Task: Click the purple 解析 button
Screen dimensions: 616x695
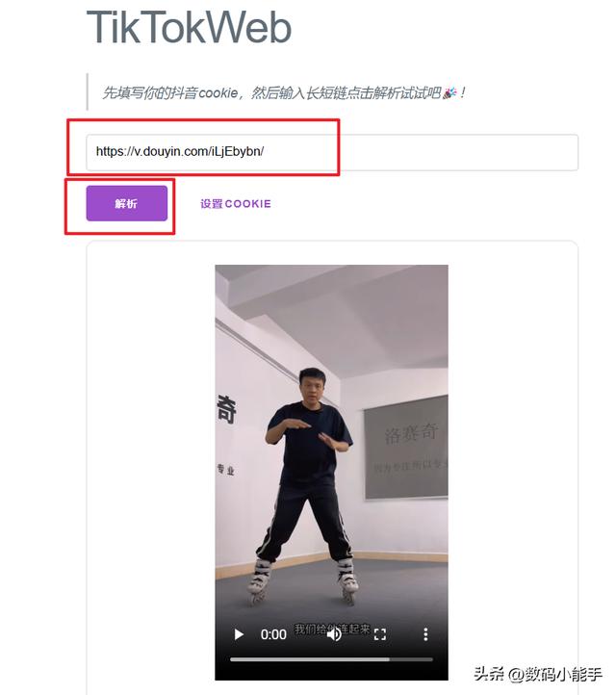Action: coord(127,203)
